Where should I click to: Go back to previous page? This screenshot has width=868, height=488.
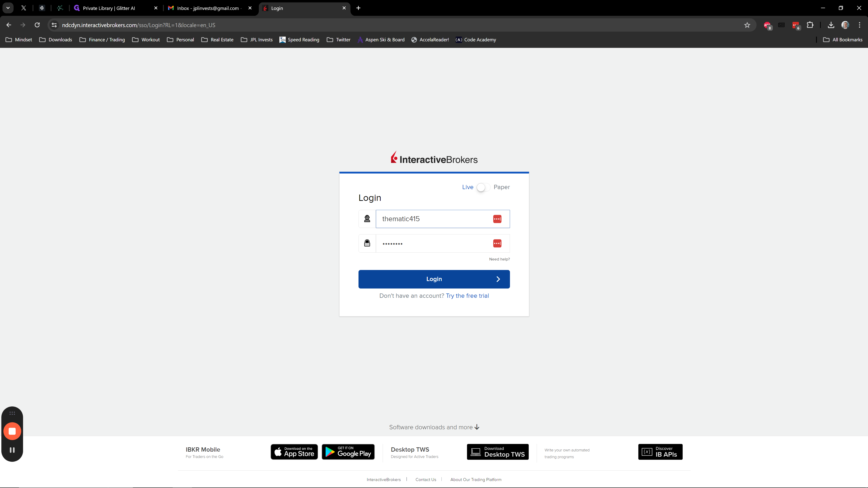9,25
